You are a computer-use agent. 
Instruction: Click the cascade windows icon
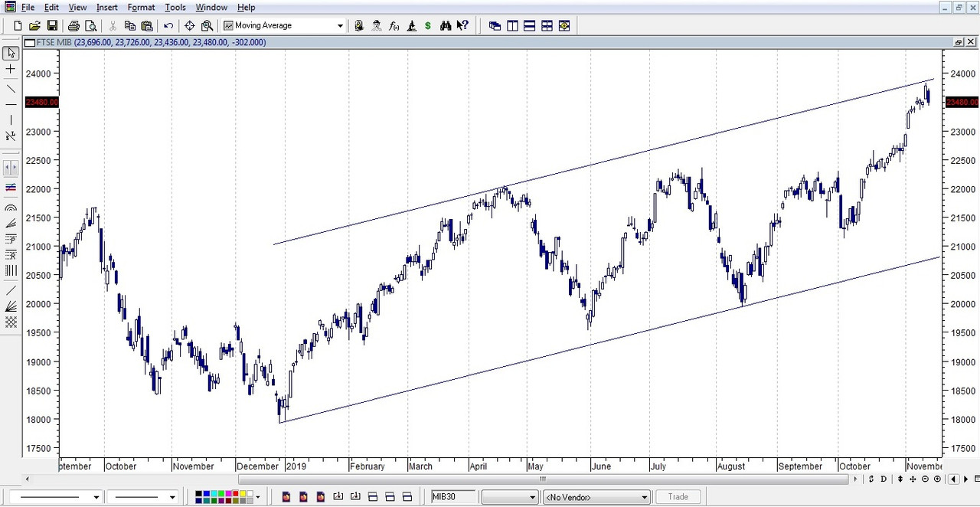[495, 25]
